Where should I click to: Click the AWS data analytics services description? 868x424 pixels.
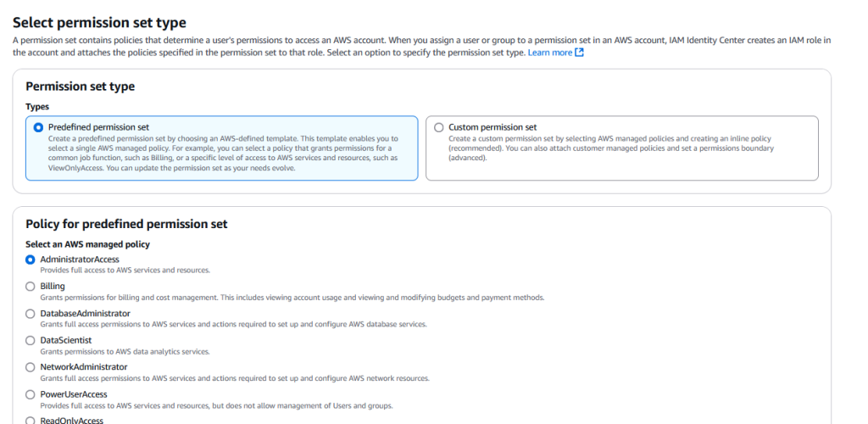pos(125,351)
